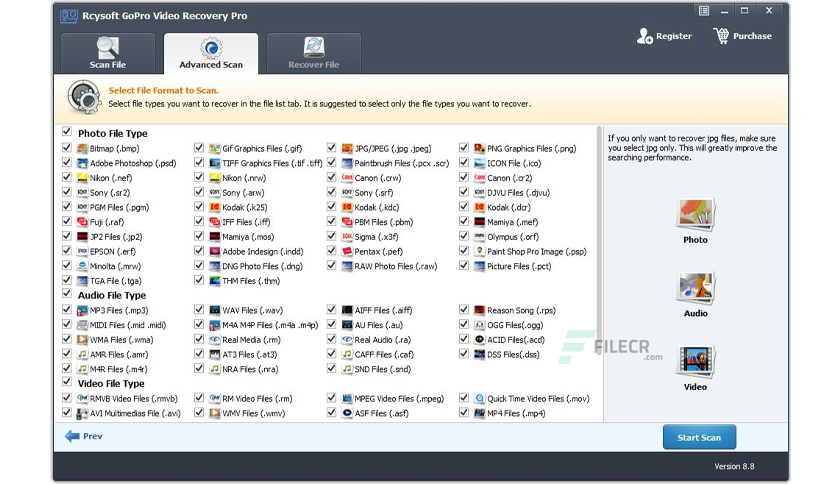Viewport: 836px width, 484px height.
Task: Click the Sigma (.x3f) icon
Action: click(x=347, y=236)
